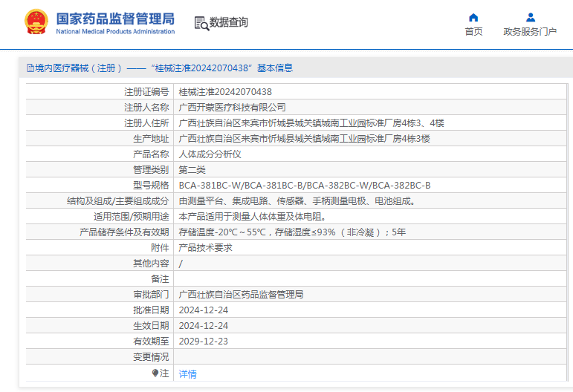573x392 pixels.
Task: Click the slash value of 其他内容
Action: (181, 264)
